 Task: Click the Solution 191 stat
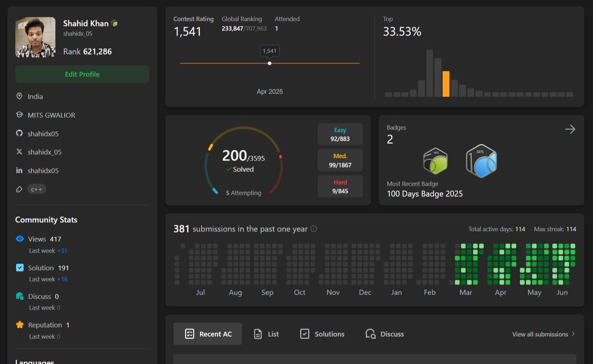48,268
